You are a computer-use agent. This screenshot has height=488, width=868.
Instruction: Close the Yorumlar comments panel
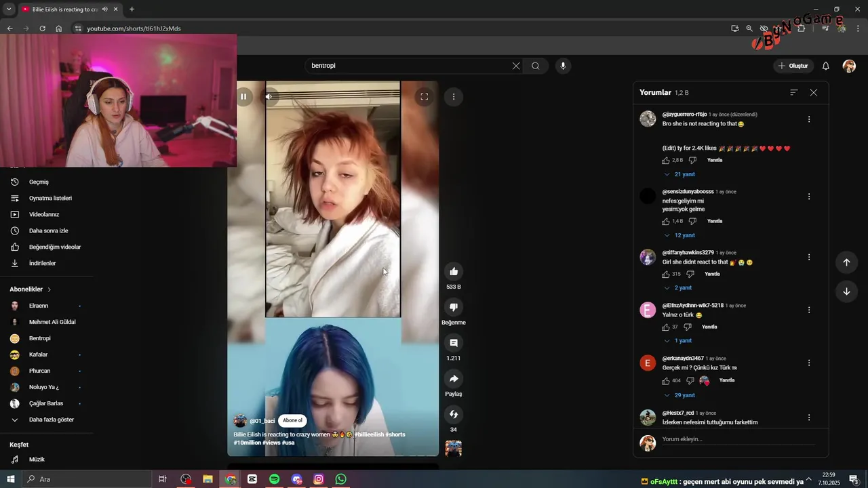pyautogui.click(x=814, y=92)
